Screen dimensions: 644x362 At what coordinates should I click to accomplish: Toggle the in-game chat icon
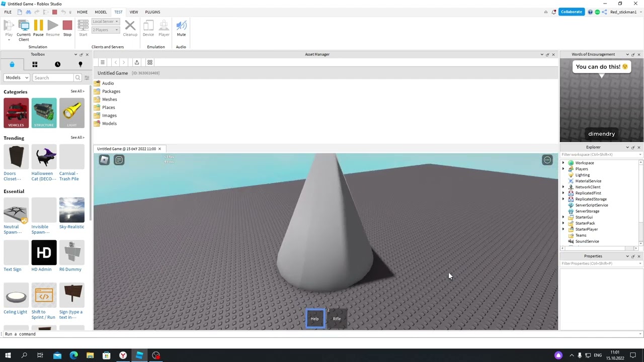point(119,160)
